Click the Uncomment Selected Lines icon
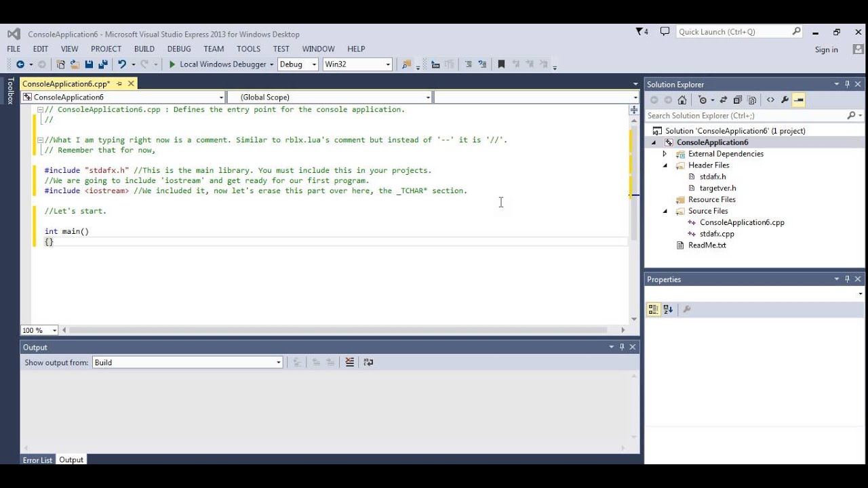This screenshot has width=868, height=488. (x=483, y=64)
